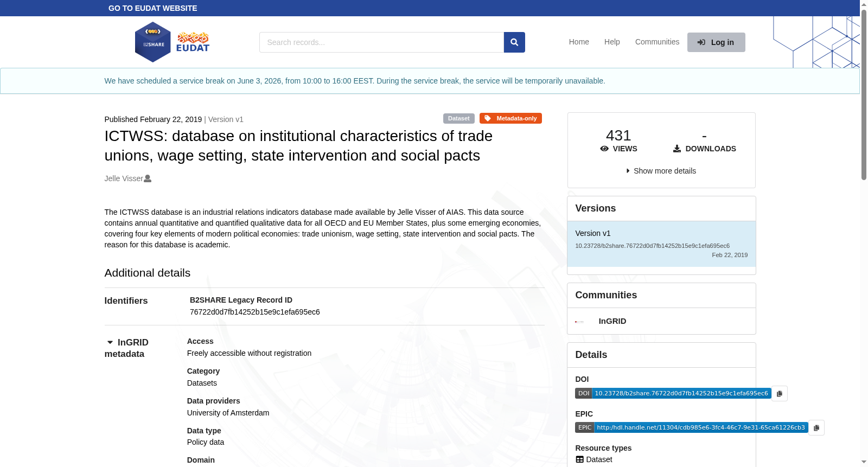
Task: Copy the EPIC handle to clipboard
Action: 816,427
